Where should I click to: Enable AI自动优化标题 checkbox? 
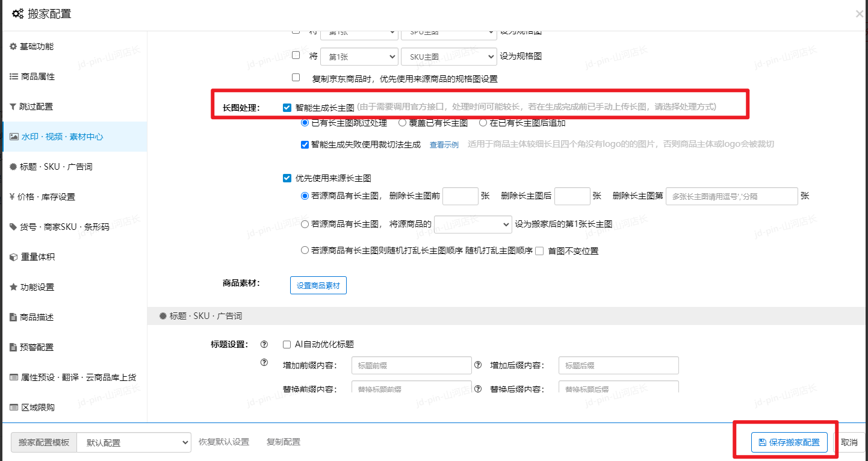click(287, 345)
